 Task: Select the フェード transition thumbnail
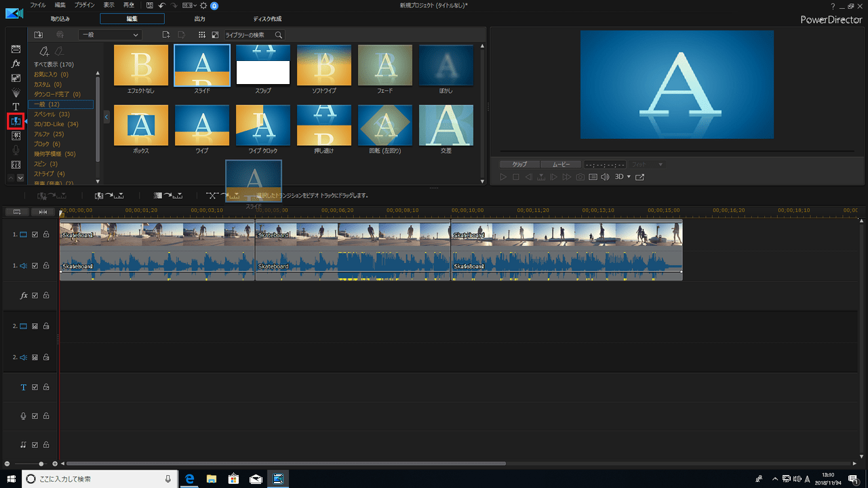(x=385, y=66)
